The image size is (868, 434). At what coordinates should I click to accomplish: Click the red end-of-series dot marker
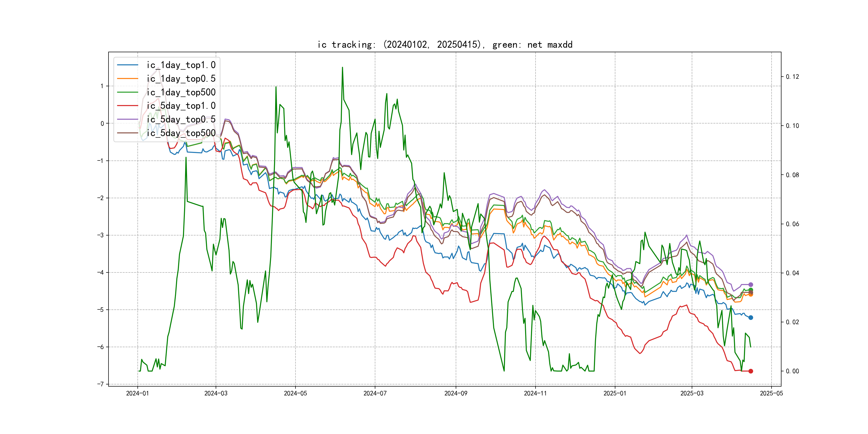pos(751,371)
